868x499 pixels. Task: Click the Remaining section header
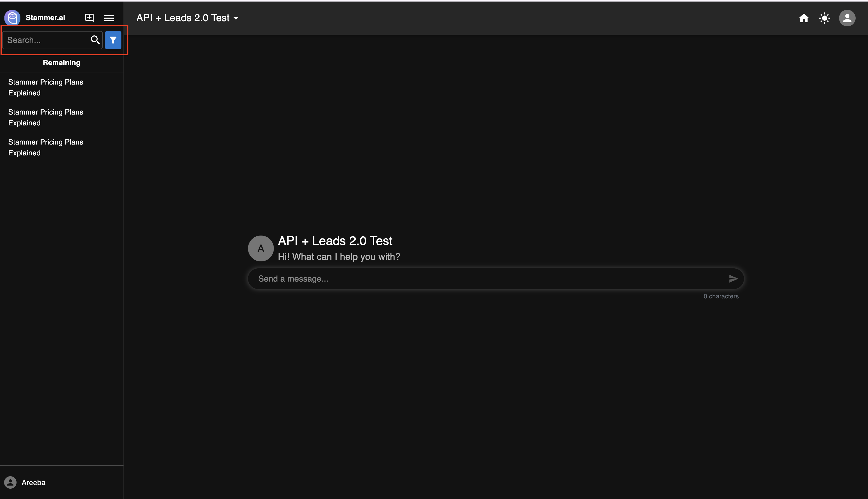[62, 63]
